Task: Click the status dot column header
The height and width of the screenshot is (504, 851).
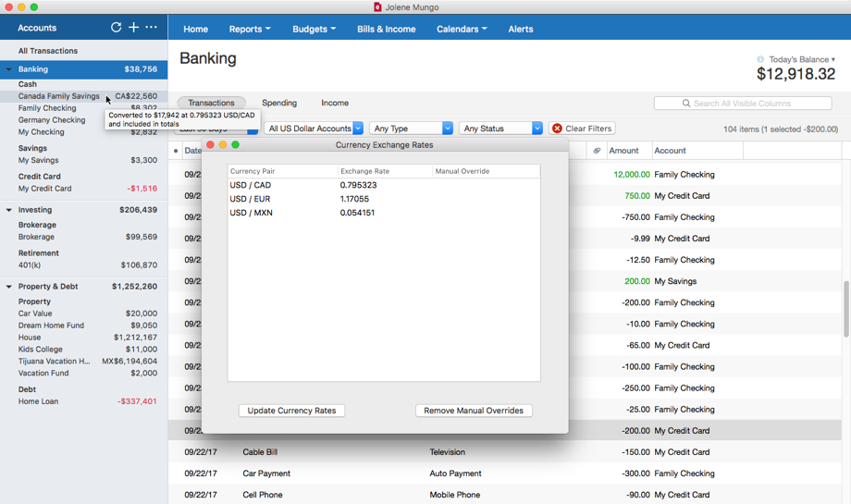Action: click(176, 151)
